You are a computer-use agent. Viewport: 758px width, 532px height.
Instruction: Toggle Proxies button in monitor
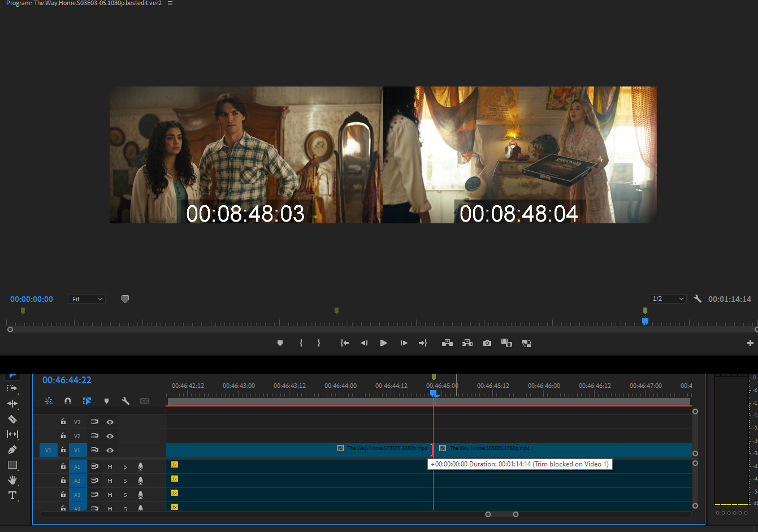pos(526,343)
